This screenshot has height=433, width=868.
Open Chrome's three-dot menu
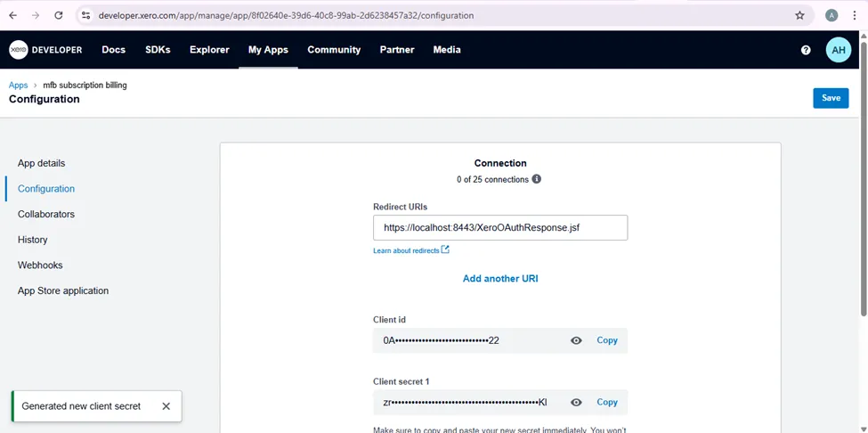click(x=855, y=15)
